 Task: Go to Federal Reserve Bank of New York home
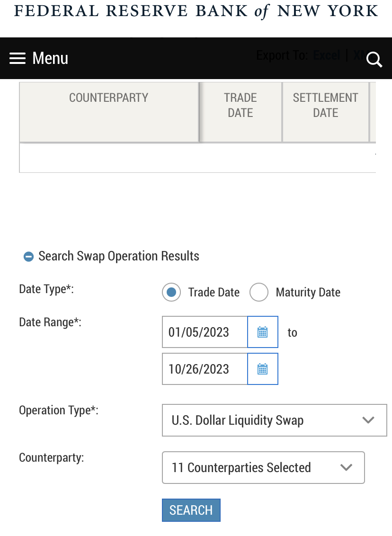pos(196,11)
